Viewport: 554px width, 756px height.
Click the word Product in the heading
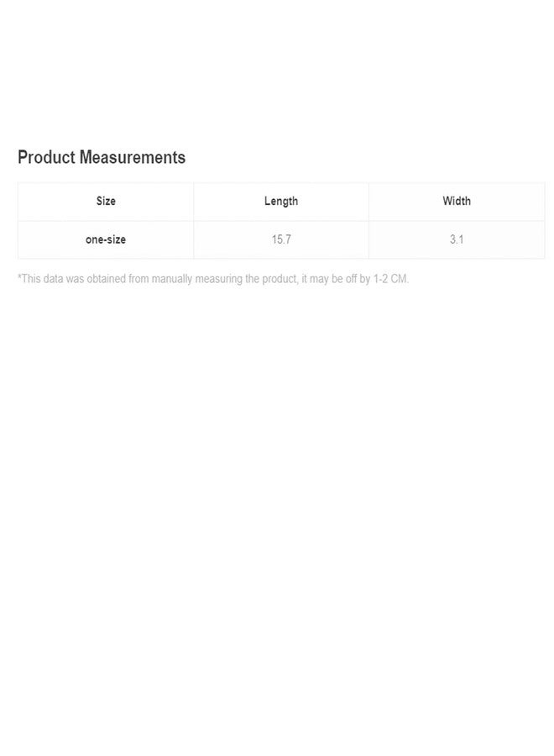[46, 157]
